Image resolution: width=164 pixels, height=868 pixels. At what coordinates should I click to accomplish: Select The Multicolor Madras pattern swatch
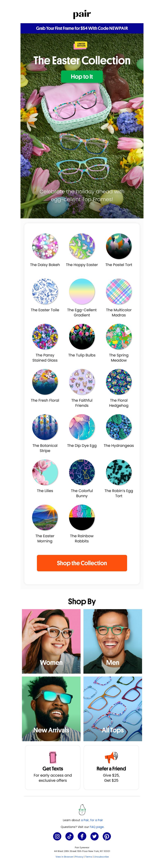point(119,292)
